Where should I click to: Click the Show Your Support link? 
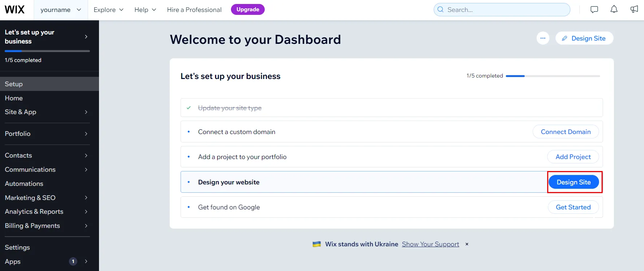[x=430, y=244]
